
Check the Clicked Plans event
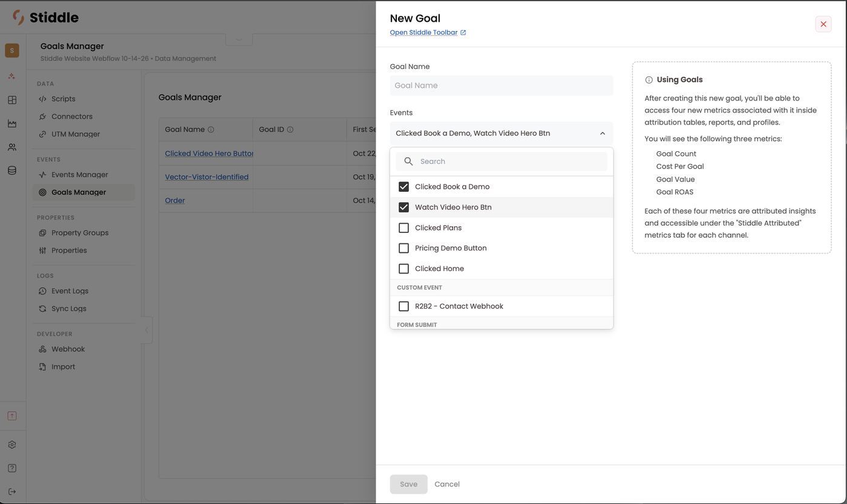coord(404,228)
